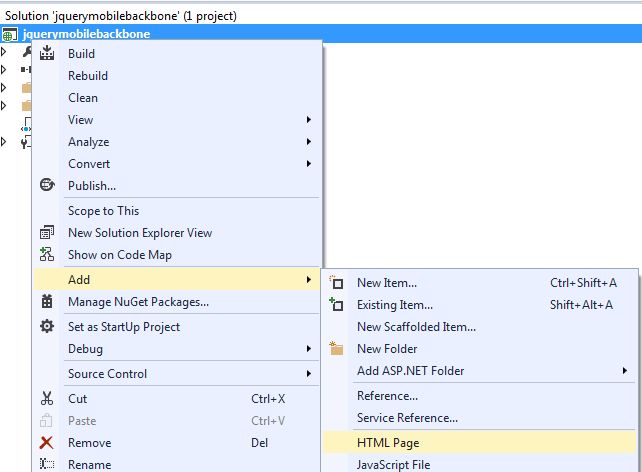This screenshot has width=642, height=472.
Task: Click the Show on Code Map icon
Action: (46, 255)
